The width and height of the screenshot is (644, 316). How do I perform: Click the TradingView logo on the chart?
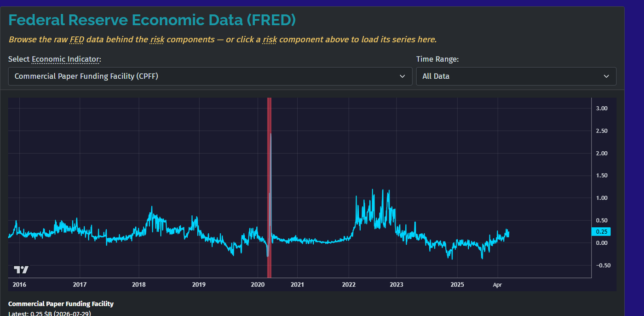pyautogui.click(x=21, y=270)
